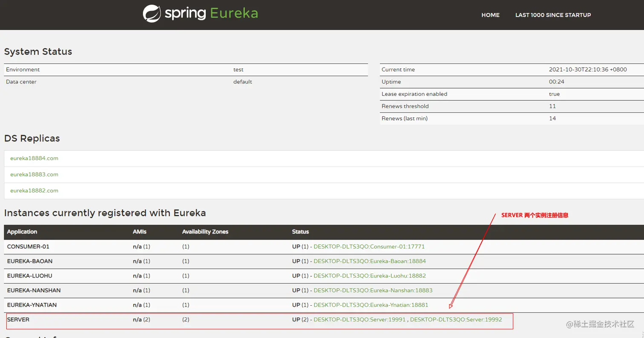Click the Status column header

point(300,232)
